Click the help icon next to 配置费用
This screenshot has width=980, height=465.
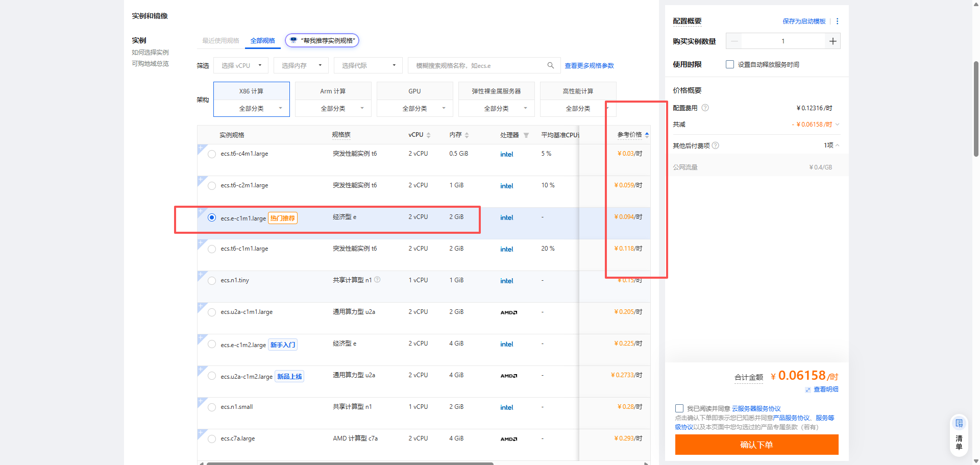[x=705, y=108]
